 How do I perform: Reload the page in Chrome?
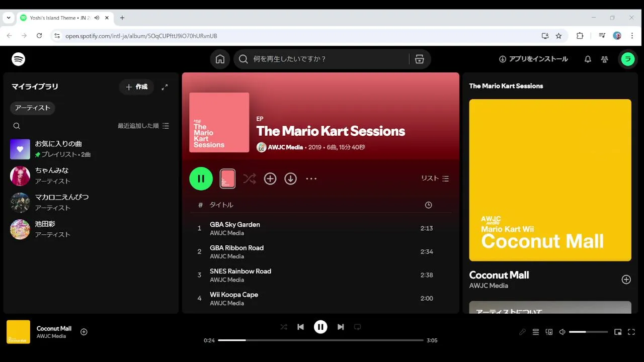(39, 36)
